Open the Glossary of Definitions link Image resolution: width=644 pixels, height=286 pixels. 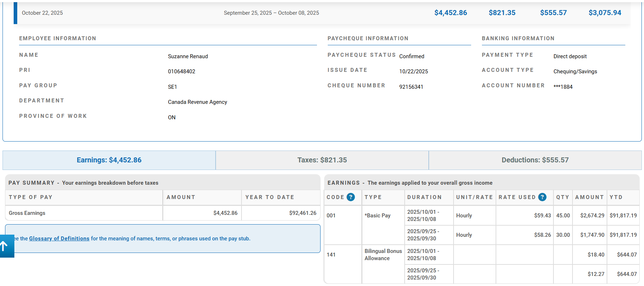pos(59,239)
